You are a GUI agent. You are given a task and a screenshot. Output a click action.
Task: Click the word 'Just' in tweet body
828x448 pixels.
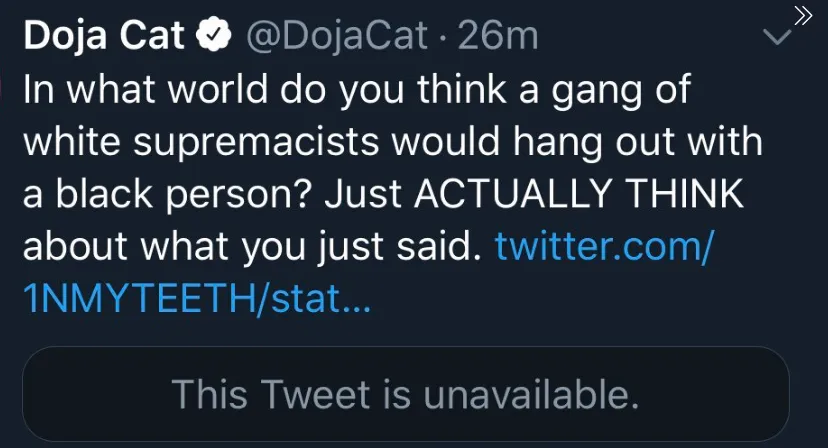point(363,193)
